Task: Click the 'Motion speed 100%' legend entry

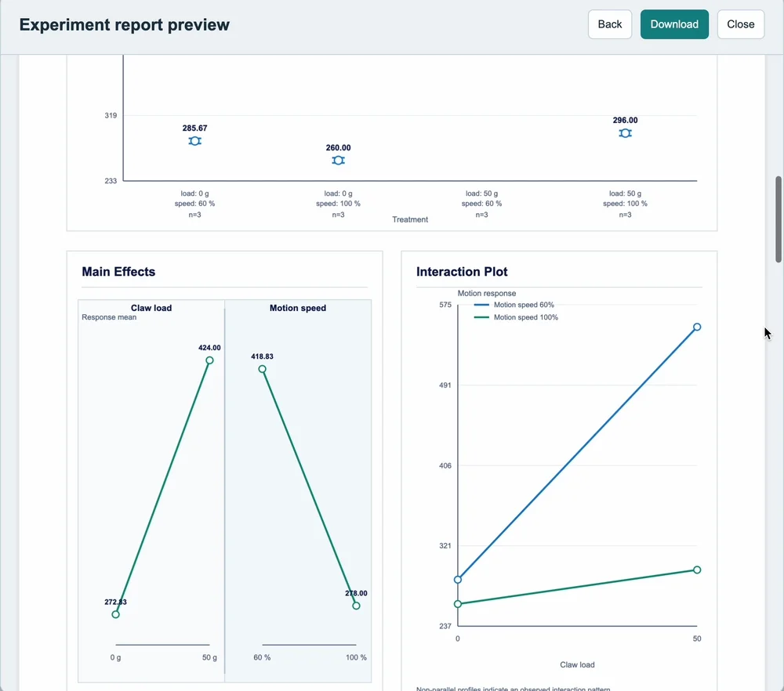Action: [x=526, y=317]
